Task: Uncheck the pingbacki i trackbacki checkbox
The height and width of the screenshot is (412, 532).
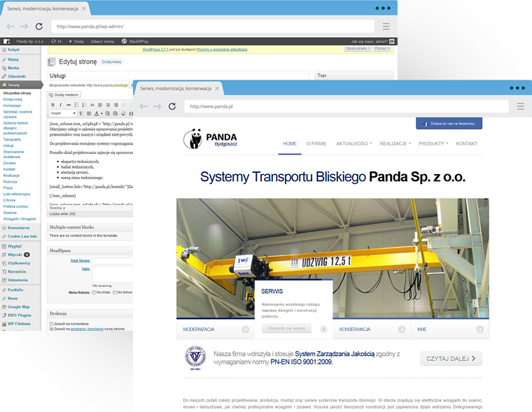Action: click(52, 329)
